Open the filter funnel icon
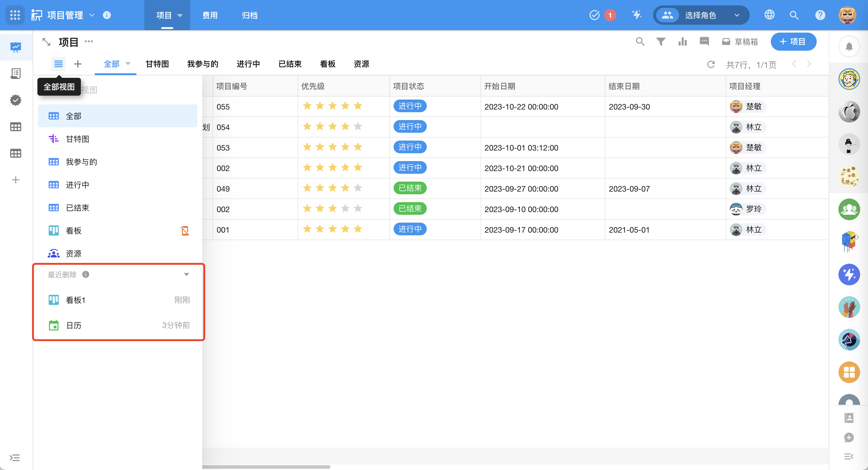The image size is (868, 470). click(661, 41)
